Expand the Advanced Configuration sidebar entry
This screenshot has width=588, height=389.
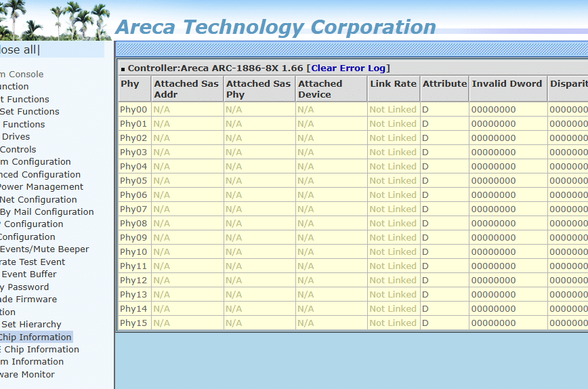coord(41,175)
